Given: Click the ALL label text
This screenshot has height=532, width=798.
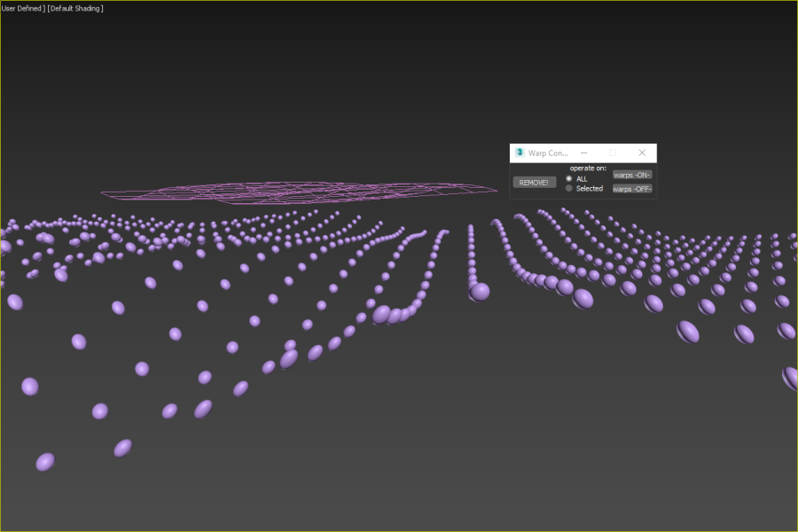Looking at the screenshot, I should [582, 179].
